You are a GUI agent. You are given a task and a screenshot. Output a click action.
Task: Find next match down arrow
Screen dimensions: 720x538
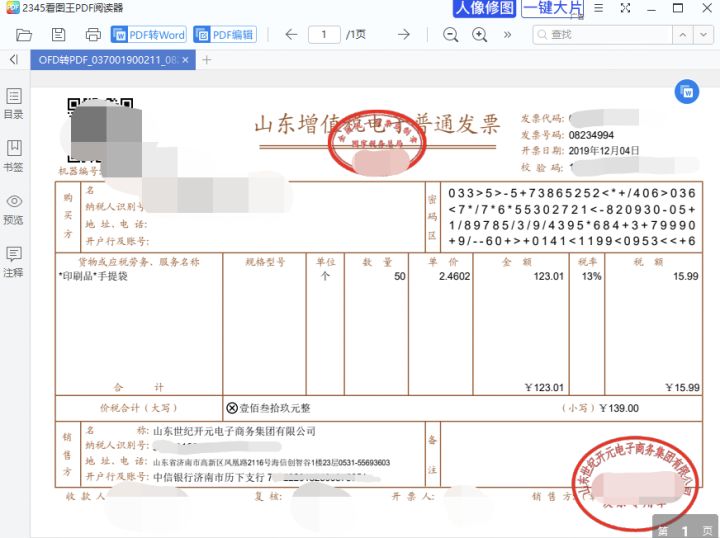(703, 34)
